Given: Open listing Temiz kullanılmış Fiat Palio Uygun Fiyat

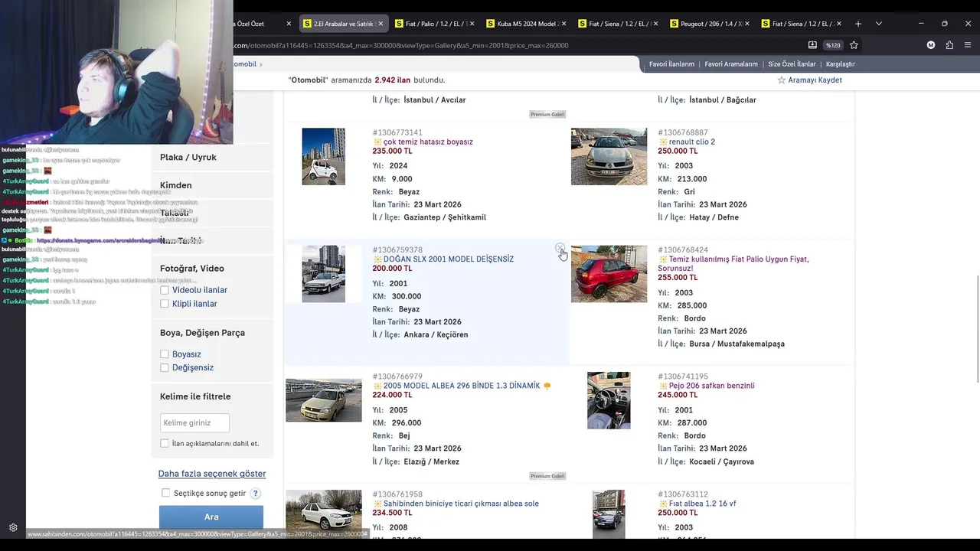Looking at the screenshot, I should (733, 263).
